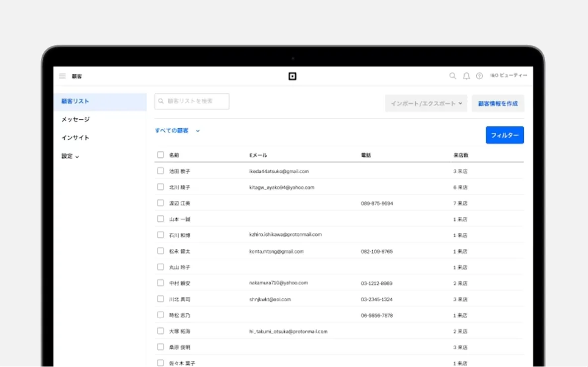Check the box for 池田 敦子
This screenshot has height=367, width=588.
160,171
